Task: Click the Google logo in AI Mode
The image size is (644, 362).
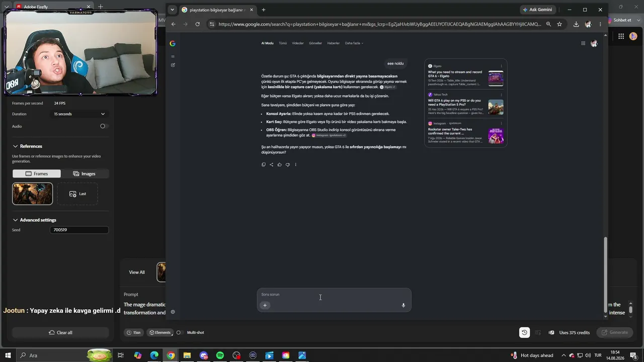Action: click(x=173, y=43)
